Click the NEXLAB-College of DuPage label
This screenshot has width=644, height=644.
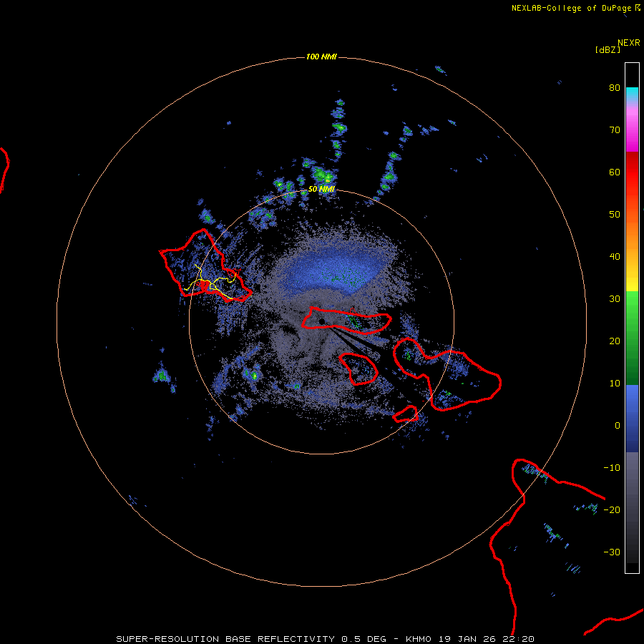[571, 8]
